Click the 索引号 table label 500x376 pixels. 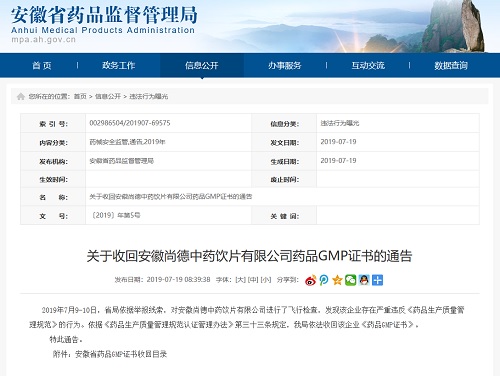coord(53,124)
